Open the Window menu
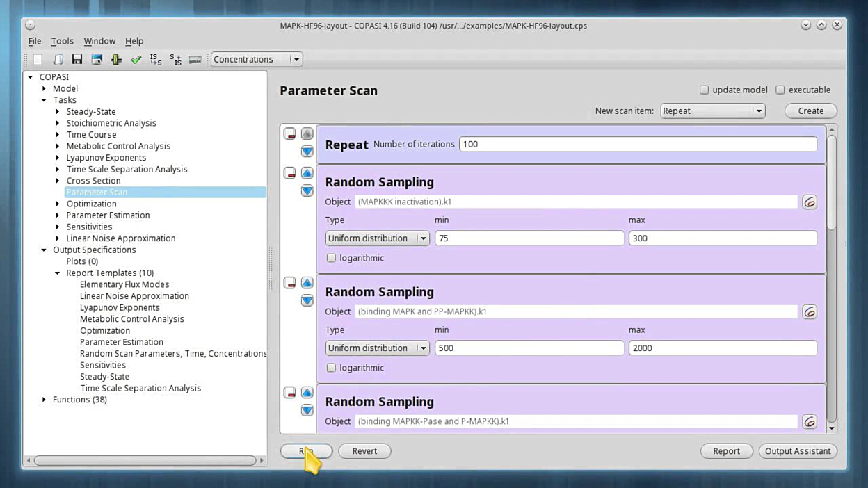The height and width of the screenshot is (488, 868). tap(99, 41)
